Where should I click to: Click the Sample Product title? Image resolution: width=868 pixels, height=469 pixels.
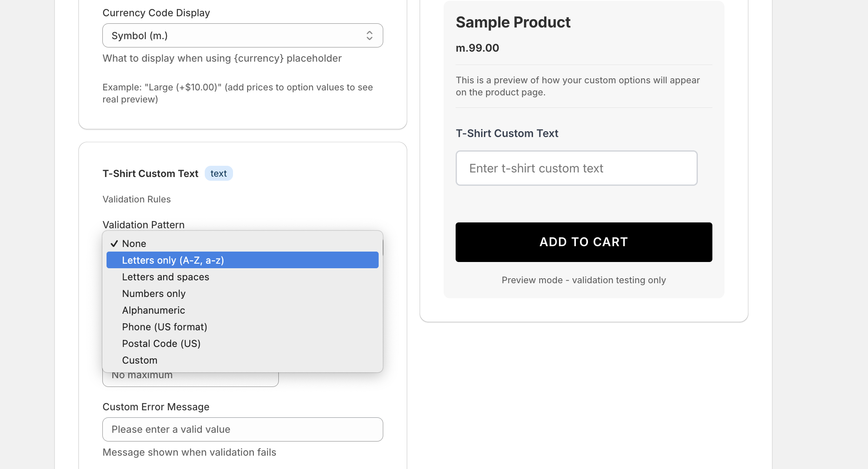[513, 22]
